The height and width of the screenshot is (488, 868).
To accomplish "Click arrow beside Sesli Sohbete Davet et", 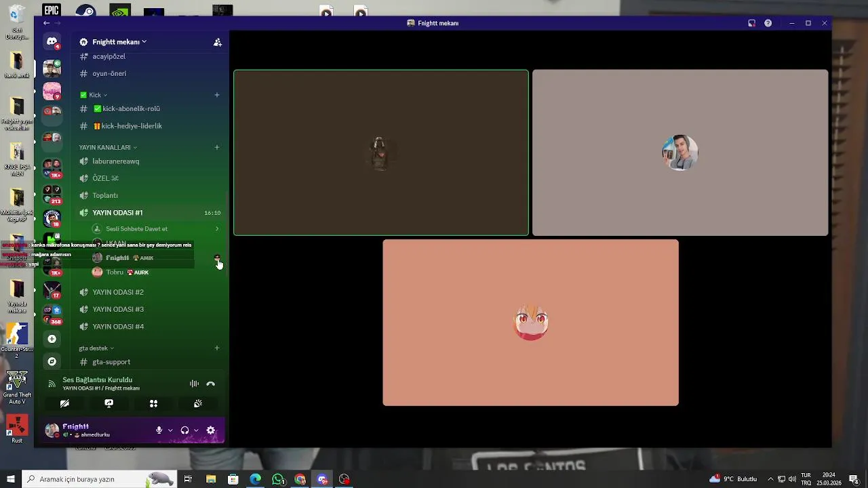I will point(217,229).
